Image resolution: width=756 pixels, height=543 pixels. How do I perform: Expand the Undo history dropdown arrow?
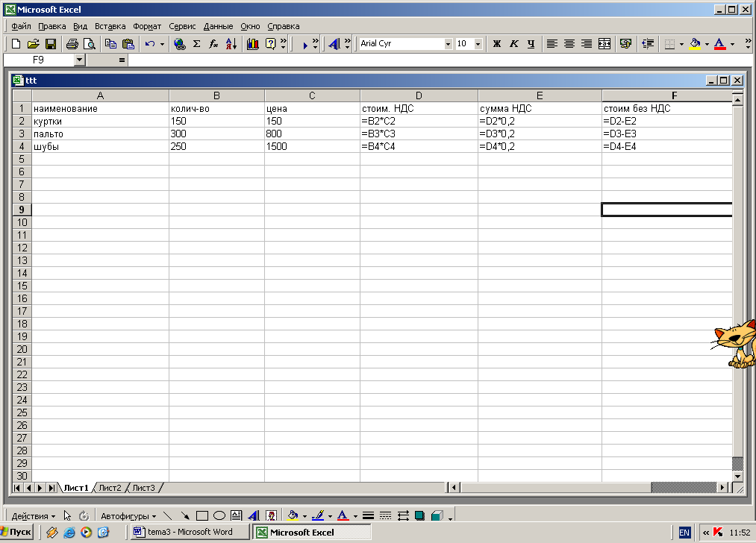[x=162, y=44]
